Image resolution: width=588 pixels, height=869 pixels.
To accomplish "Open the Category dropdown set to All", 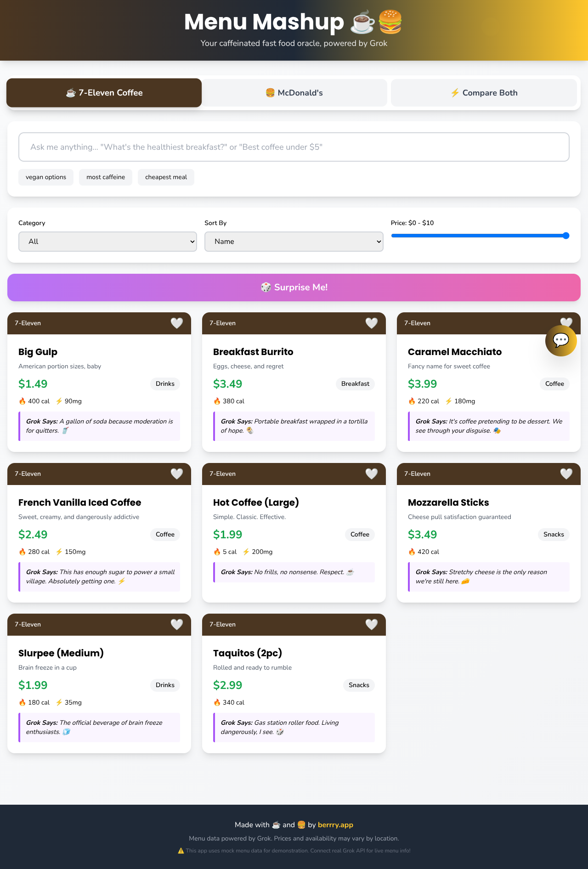I will point(107,242).
